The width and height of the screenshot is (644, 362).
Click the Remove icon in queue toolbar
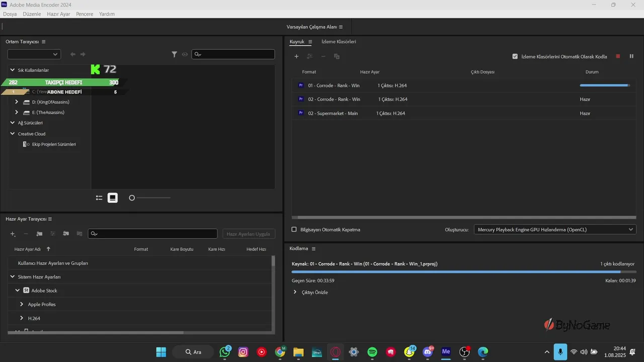[x=323, y=56]
